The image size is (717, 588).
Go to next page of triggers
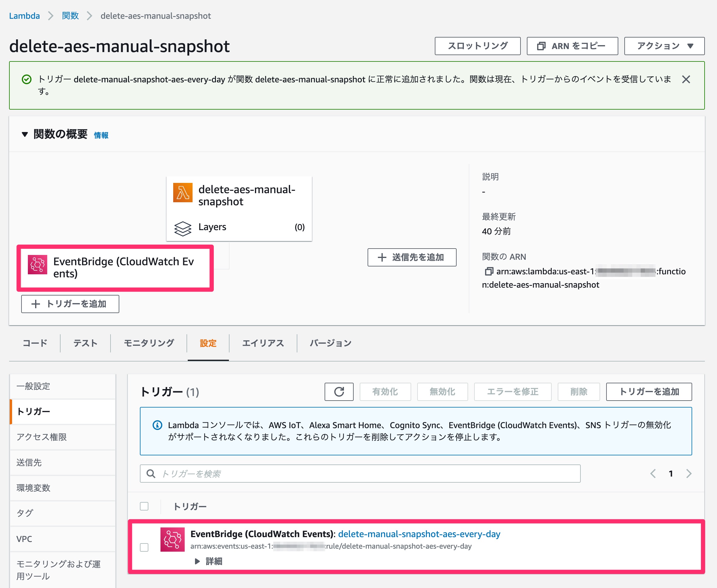coord(689,474)
